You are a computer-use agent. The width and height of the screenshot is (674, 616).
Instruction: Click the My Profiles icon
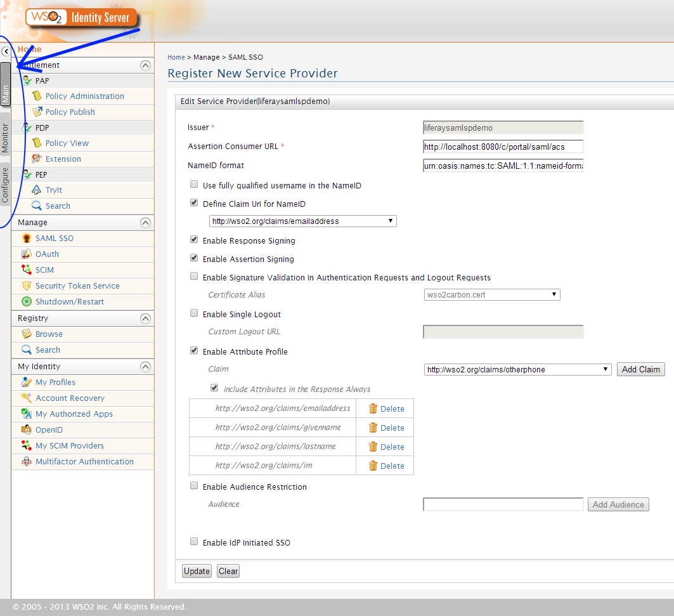tap(27, 382)
